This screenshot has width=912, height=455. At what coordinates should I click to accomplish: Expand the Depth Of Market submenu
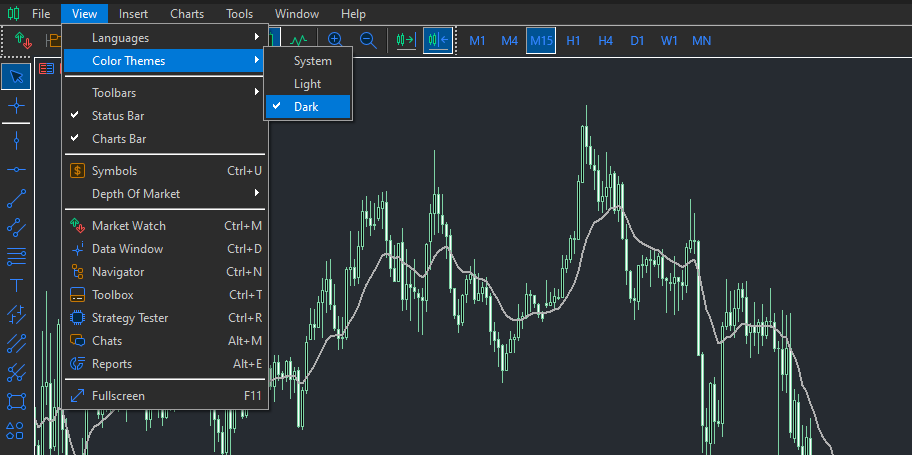click(165, 194)
